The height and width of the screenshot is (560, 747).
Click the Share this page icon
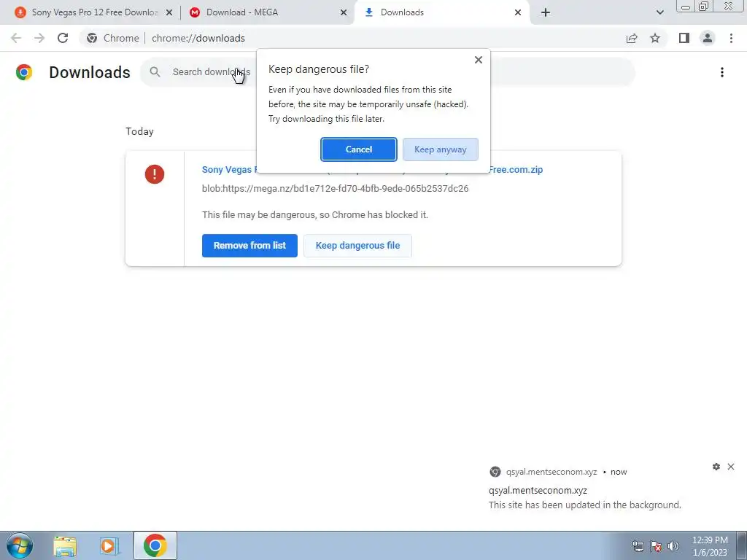632,38
